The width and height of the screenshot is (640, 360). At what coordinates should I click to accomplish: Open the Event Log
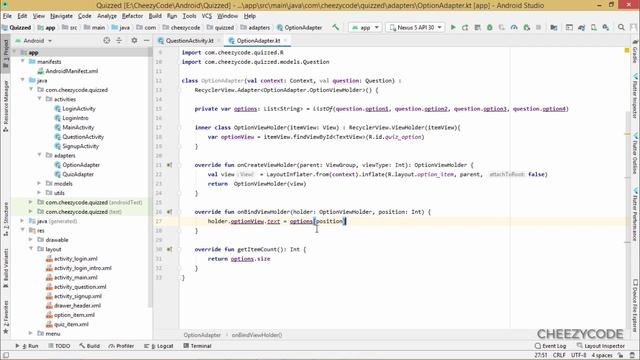[x=550, y=346]
